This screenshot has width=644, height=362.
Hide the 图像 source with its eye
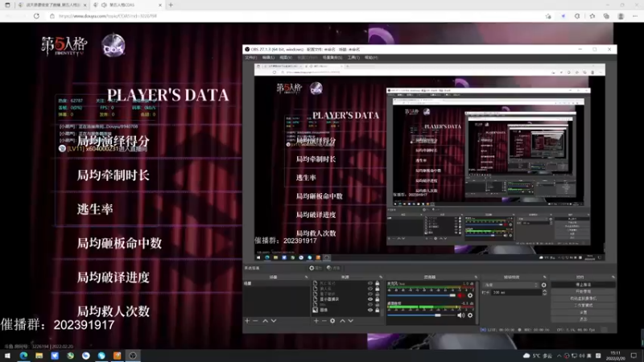pos(370,310)
